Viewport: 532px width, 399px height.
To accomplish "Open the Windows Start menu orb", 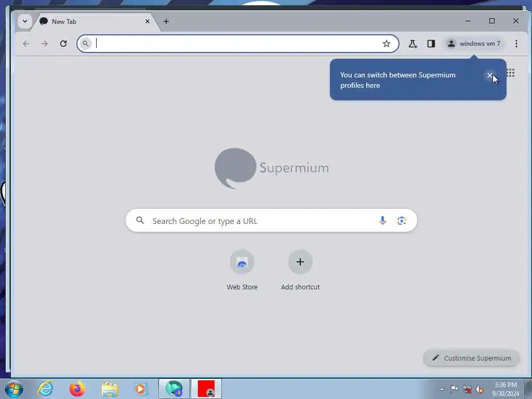I will [x=14, y=389].
